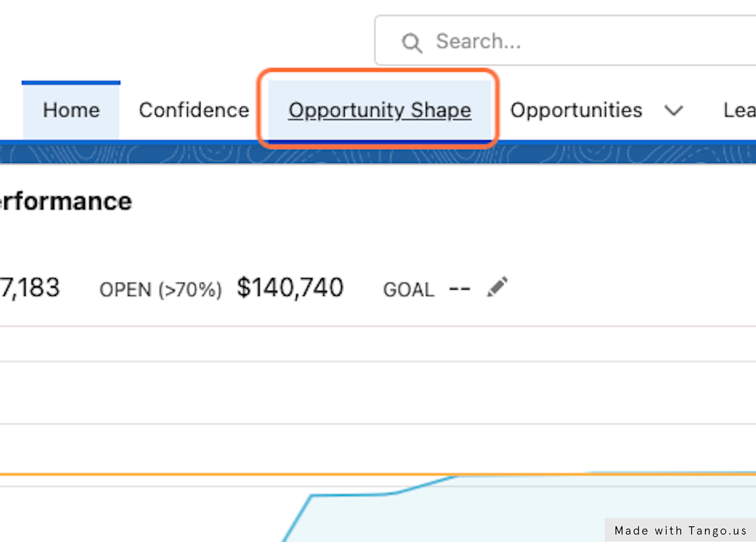Image resolution: width=756 pixels, height=542 pixels.
Task: Click the empty goal value dashes
Action: [x=460, y=289]
